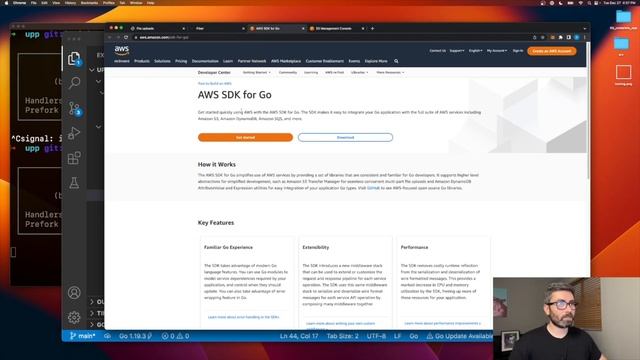
Task: Click Create an AWS Account button
Action: point(552,51)
